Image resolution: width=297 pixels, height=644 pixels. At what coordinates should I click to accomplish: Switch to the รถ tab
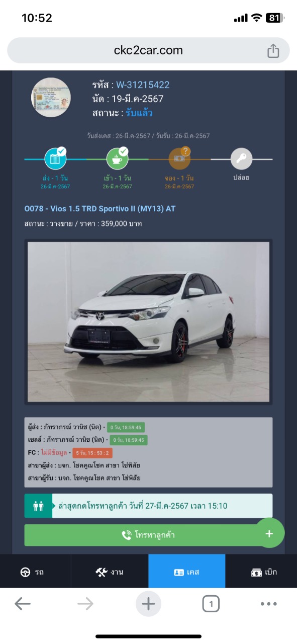pos(35,572)
